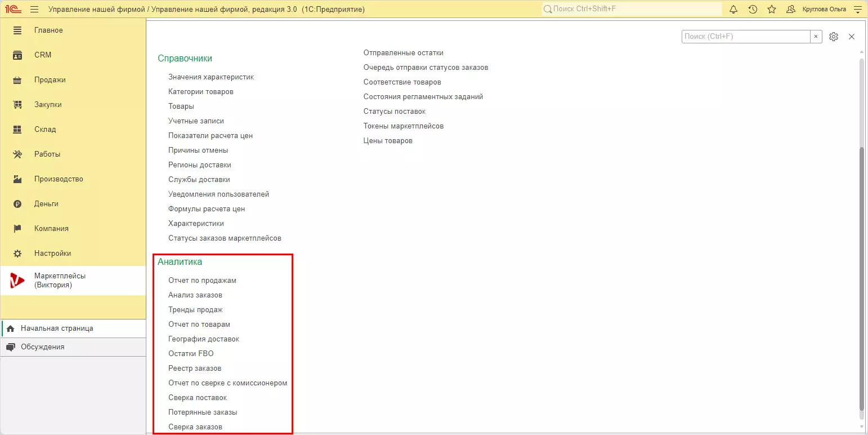Open favorites star icon
The height and width of the screenshot is (435, 868).
point(772,10)
